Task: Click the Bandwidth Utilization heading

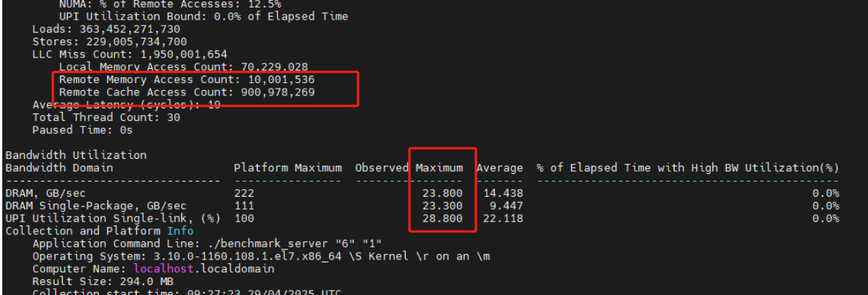Action: [76, 155]
